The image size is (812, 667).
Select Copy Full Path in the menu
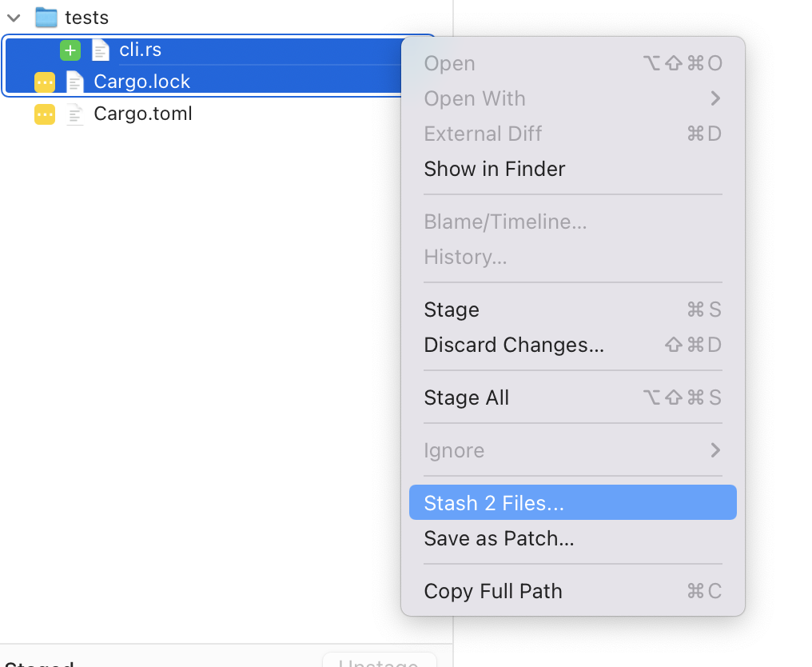coord(492,591)
